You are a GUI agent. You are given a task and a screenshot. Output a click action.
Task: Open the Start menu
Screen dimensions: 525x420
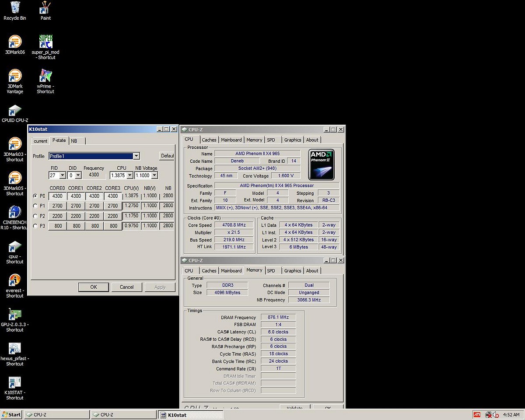12,415
